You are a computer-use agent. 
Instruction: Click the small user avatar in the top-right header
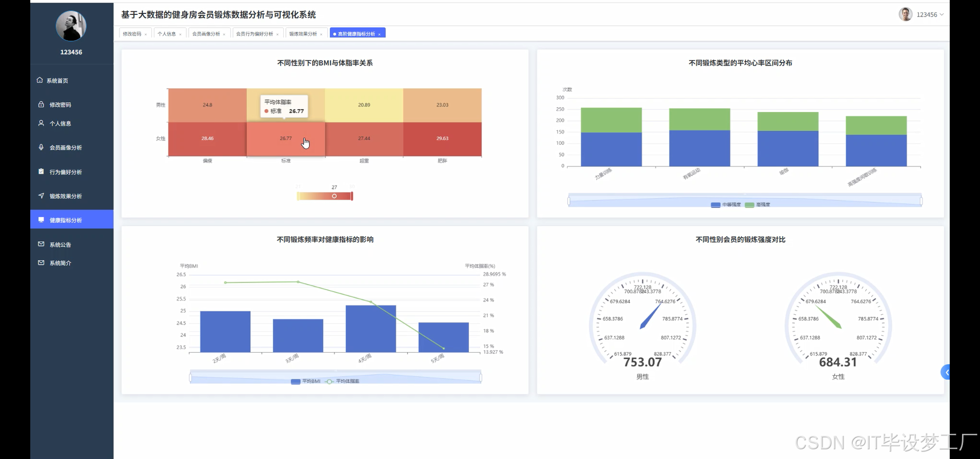[x=906, y=14]
